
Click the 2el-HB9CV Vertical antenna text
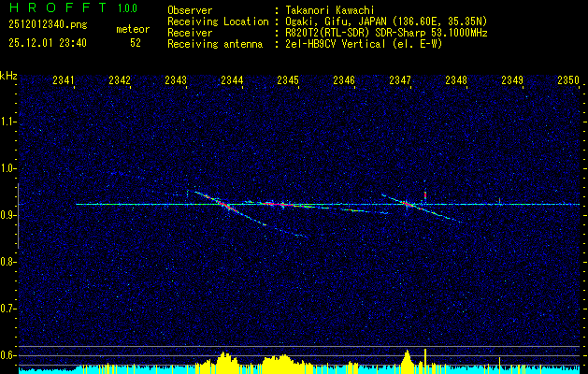pyautogui.click(x=365, y=44)
